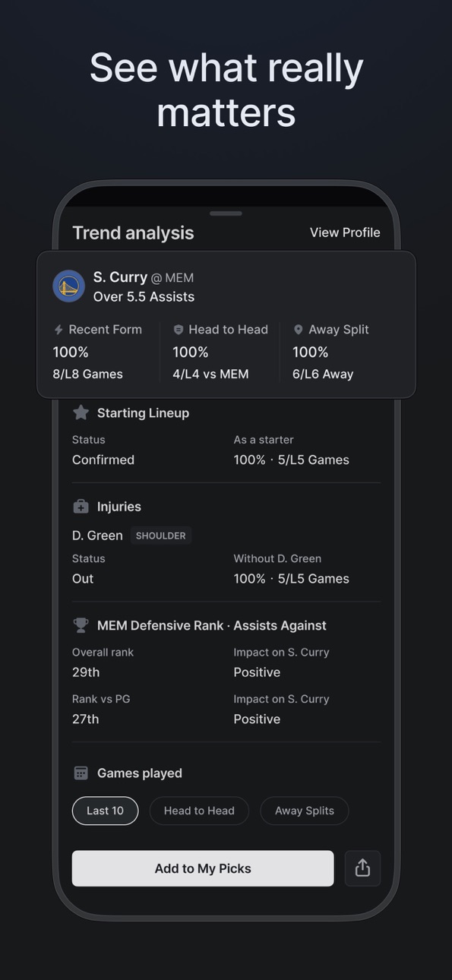Open the Recent Form 100% stat
Image resolution: width=452 pixels, height=980 pixels.
[x=71, y=352]
